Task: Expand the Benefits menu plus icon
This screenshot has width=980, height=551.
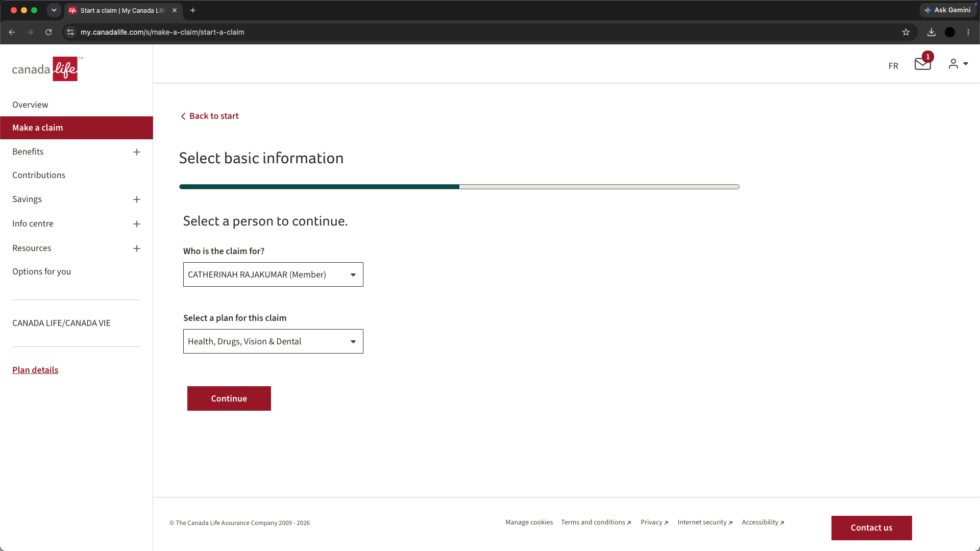Action: (137, 152)
